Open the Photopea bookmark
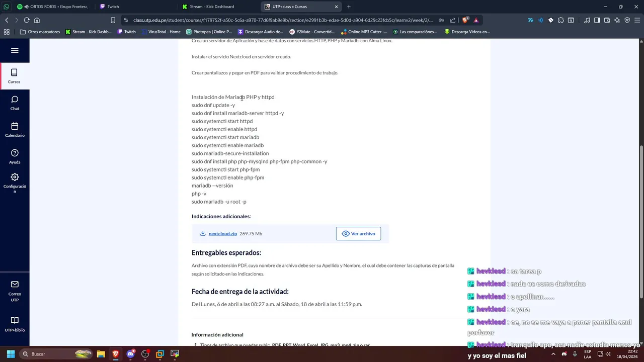Viewport: 644px width, 362px height. (209, 32)
